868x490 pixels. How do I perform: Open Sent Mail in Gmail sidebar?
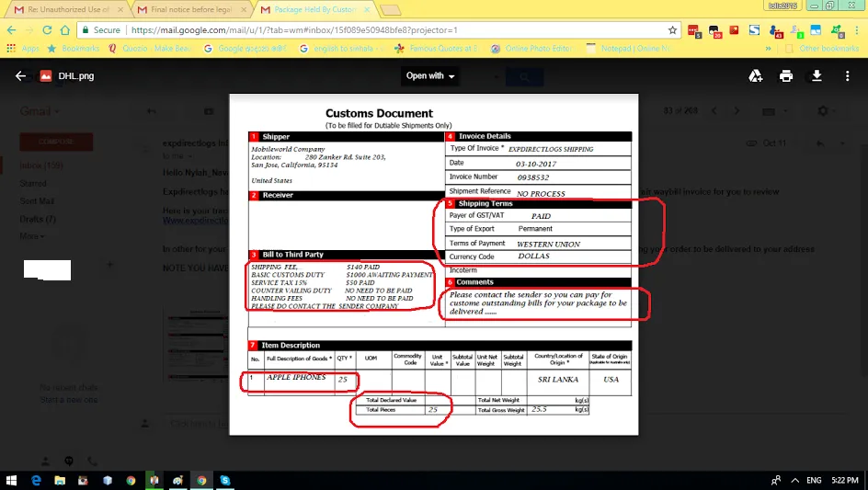pos(37,201)
